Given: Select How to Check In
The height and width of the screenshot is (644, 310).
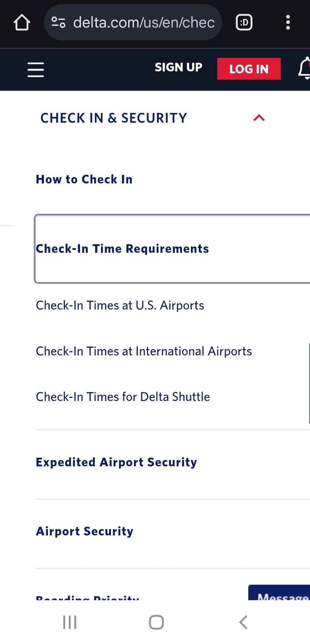Looking at the screenshot, I should tap(84, 179).
